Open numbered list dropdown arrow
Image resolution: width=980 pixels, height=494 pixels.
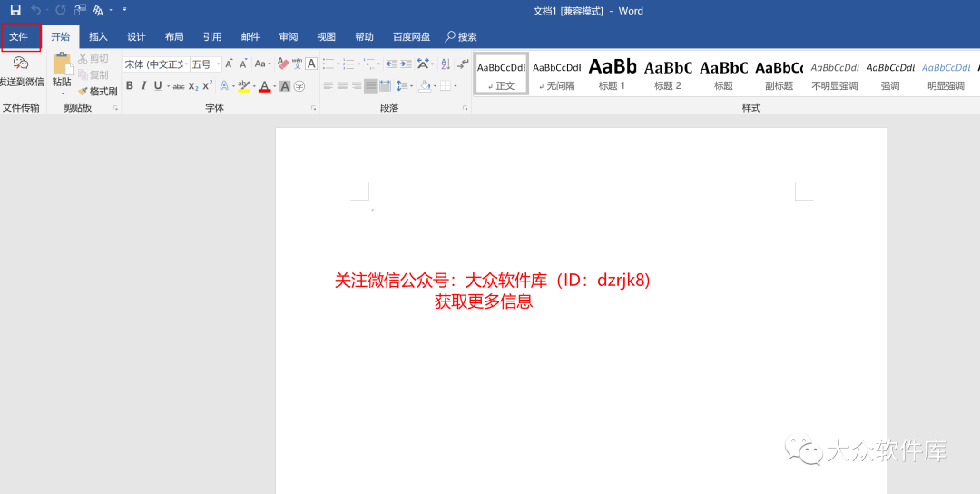click(x=358, y=64)
